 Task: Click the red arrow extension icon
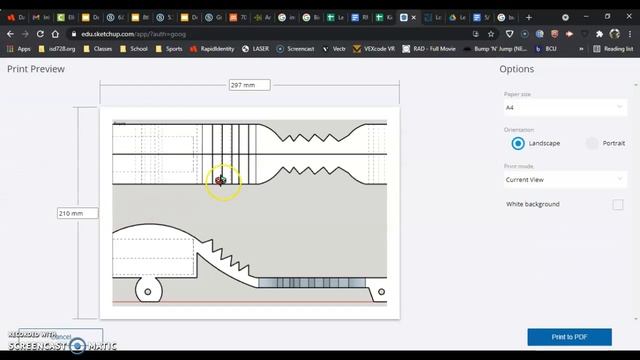(x=569, y=34)
